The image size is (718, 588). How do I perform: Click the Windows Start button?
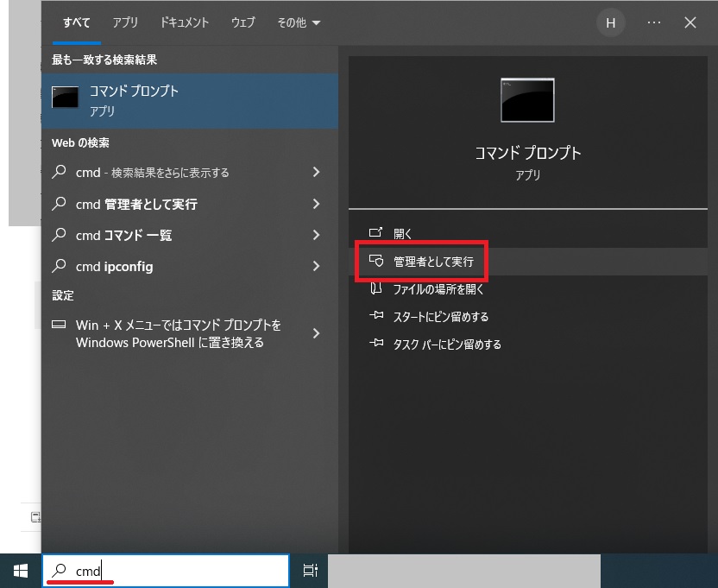click(21, 571)
